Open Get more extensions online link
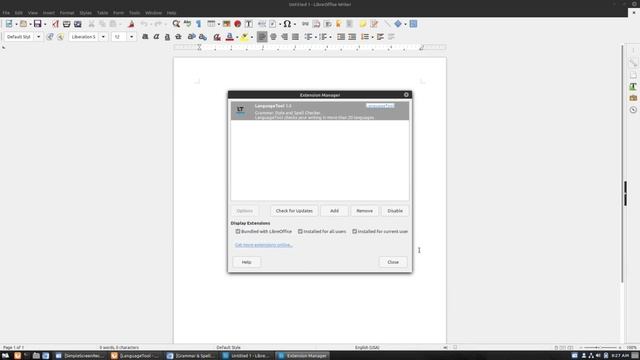Image resolution: width=640 pixels, height=360 pixels. pos(264,245)
